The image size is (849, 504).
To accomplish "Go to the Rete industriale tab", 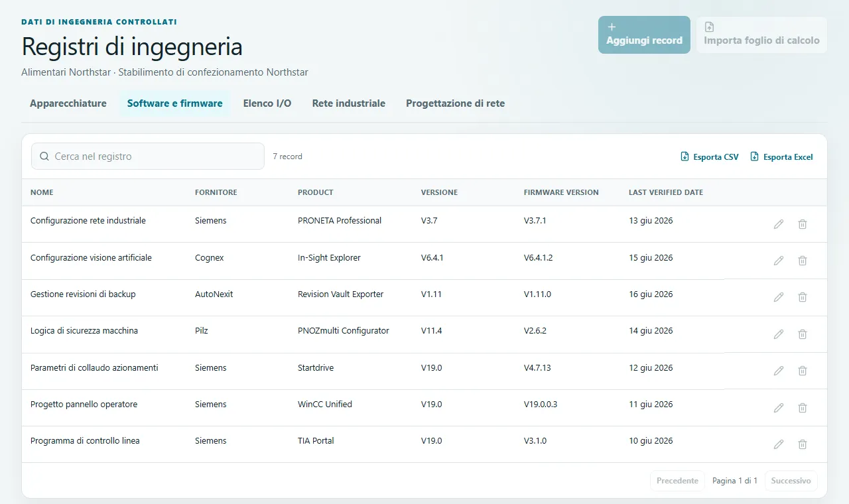I will (x=349, y=103).
